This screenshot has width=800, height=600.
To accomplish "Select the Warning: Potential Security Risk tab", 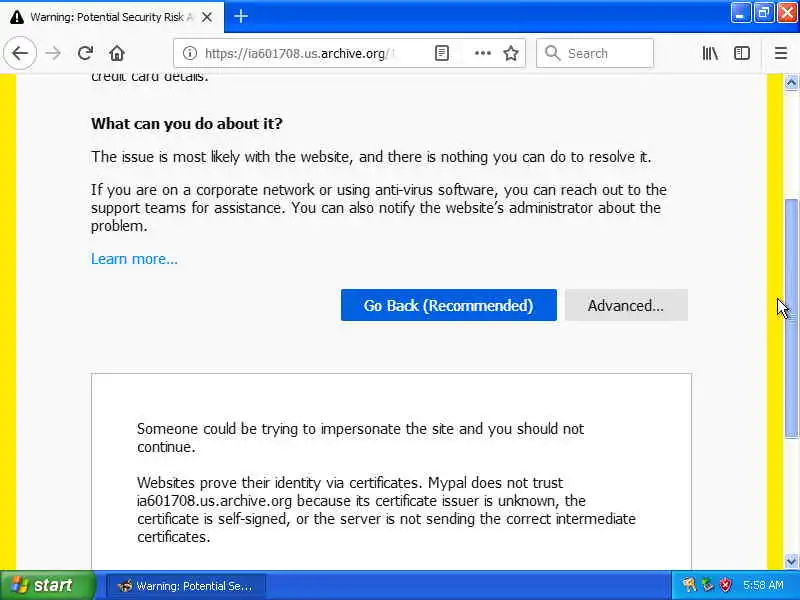I will (x=112, y=17).
